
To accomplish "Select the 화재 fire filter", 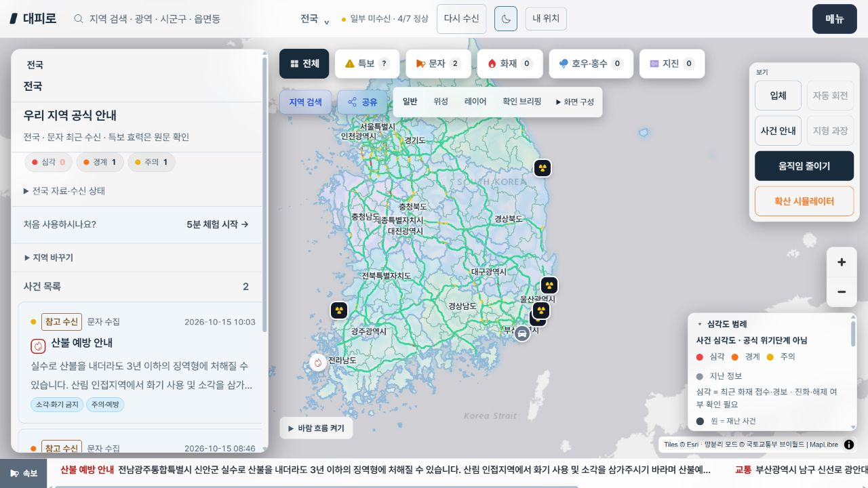I will (509, 64).
